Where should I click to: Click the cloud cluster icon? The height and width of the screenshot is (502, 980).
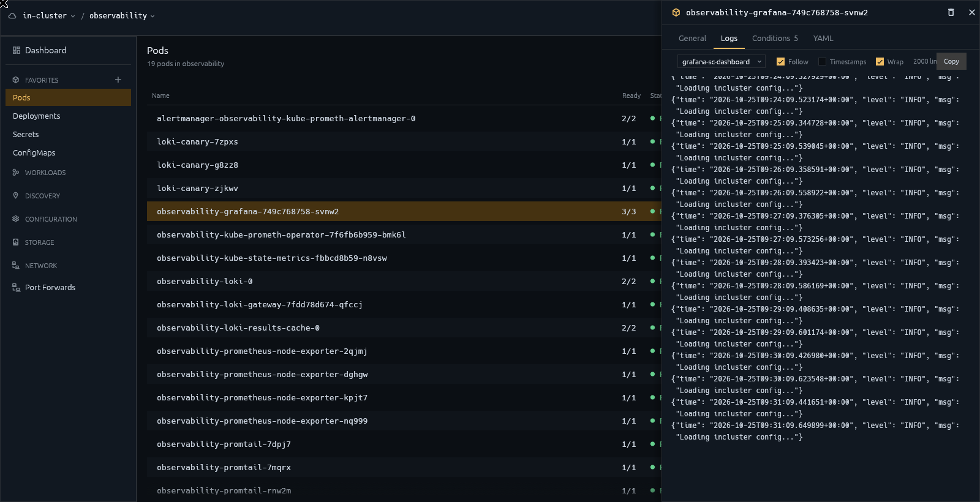(12, 16)
